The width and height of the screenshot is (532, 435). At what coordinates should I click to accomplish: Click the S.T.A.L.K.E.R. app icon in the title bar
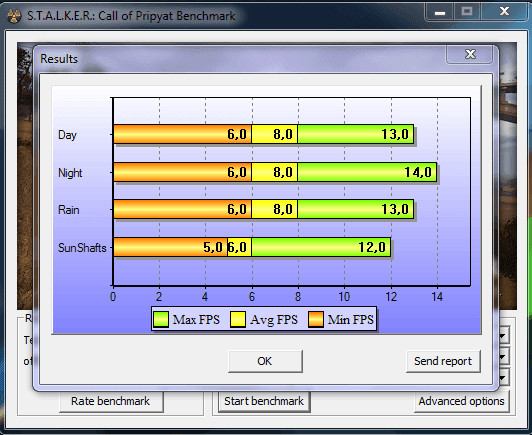14,16
